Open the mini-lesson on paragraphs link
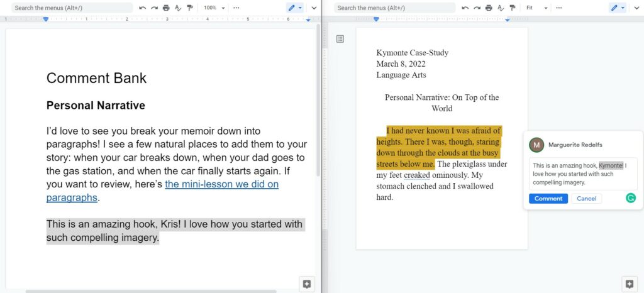The height and width of the screenshot is (293, 644). click(163, 191)
